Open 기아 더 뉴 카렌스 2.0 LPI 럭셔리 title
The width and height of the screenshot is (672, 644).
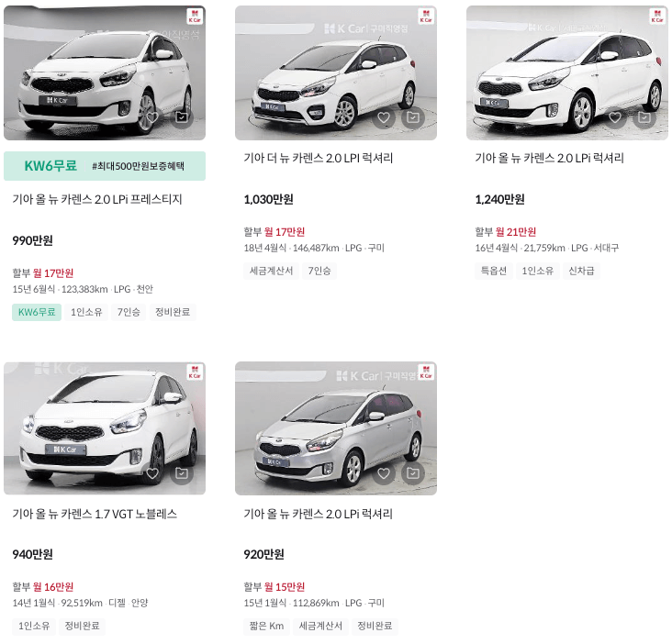pos(318,158)
